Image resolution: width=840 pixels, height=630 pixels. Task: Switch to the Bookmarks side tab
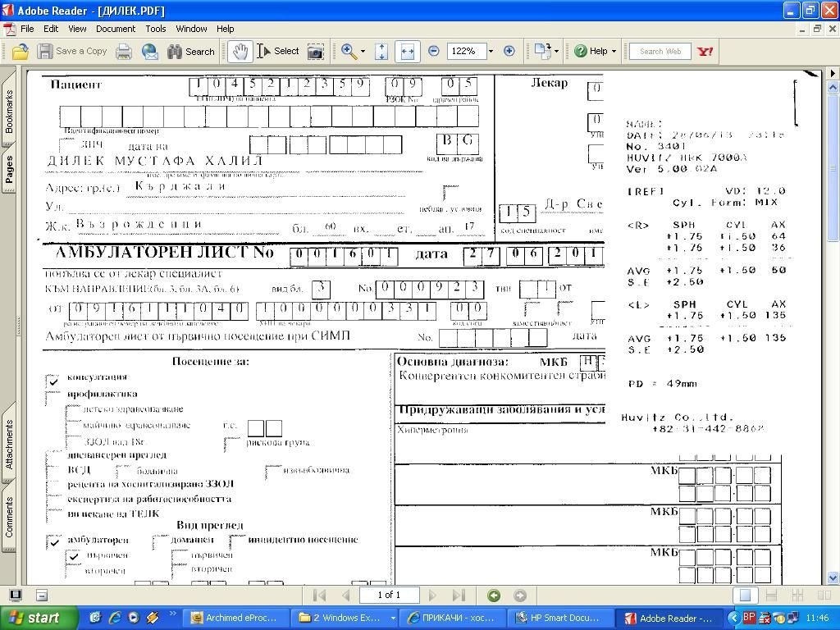[9, 112]
